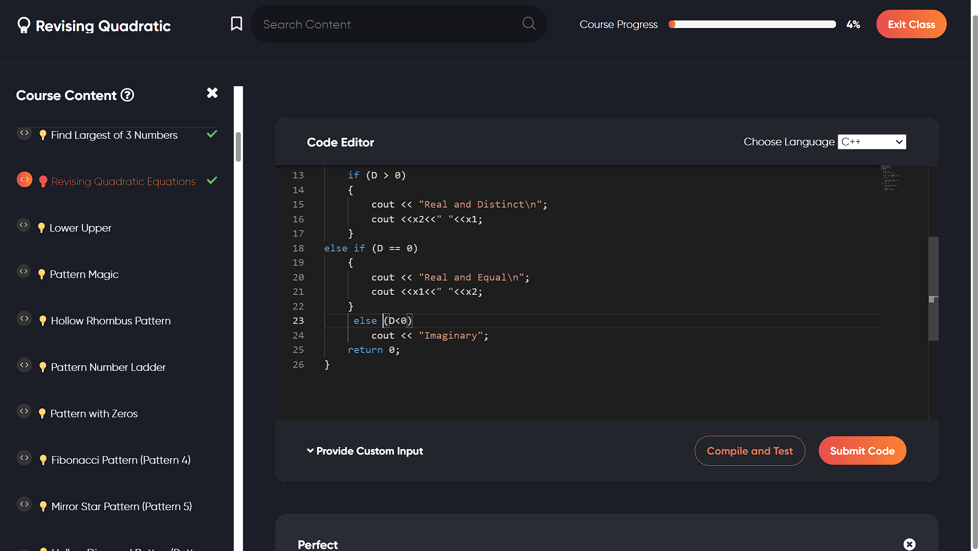Click the Compile and Test button
The image size is (980, 551).
point(749,451)
